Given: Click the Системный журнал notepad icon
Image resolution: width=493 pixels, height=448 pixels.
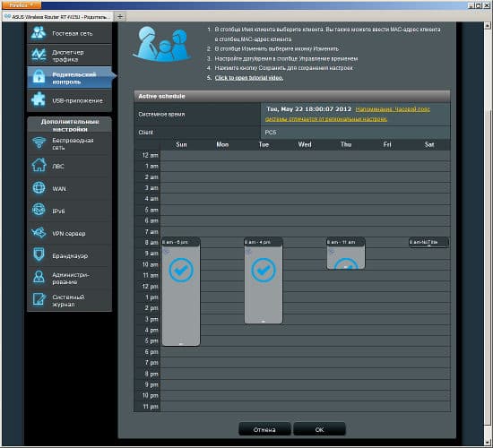Looking at the screenshot, I should (39, 299).
